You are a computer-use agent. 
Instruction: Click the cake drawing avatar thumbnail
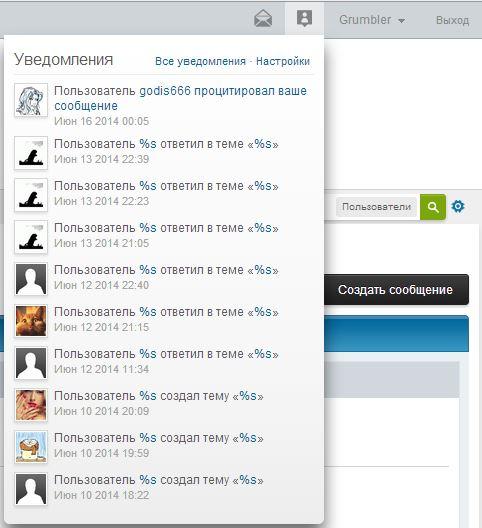pyautogui.click(x=31, y=447)
